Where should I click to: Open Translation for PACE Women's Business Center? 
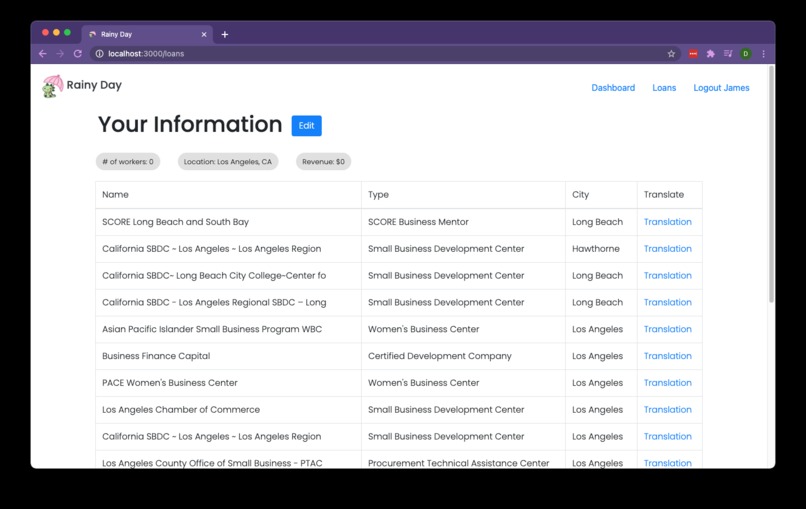[668, 383]
